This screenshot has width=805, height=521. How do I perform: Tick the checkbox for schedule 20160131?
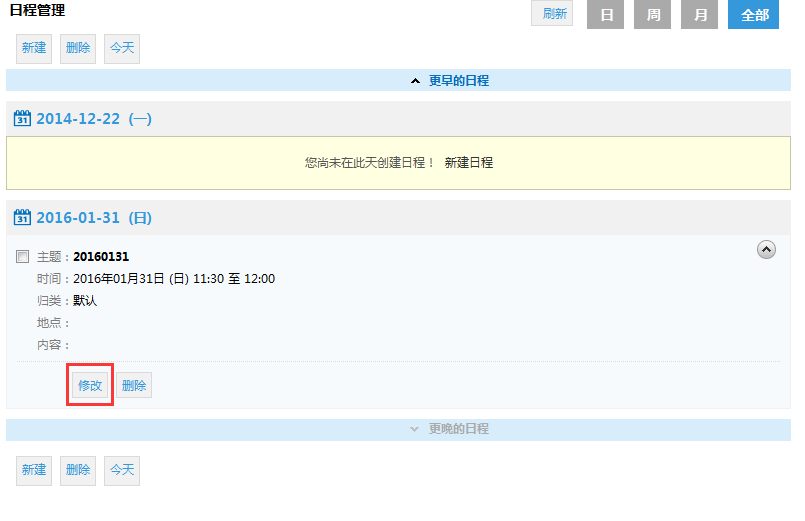click(x=23, y=257)
